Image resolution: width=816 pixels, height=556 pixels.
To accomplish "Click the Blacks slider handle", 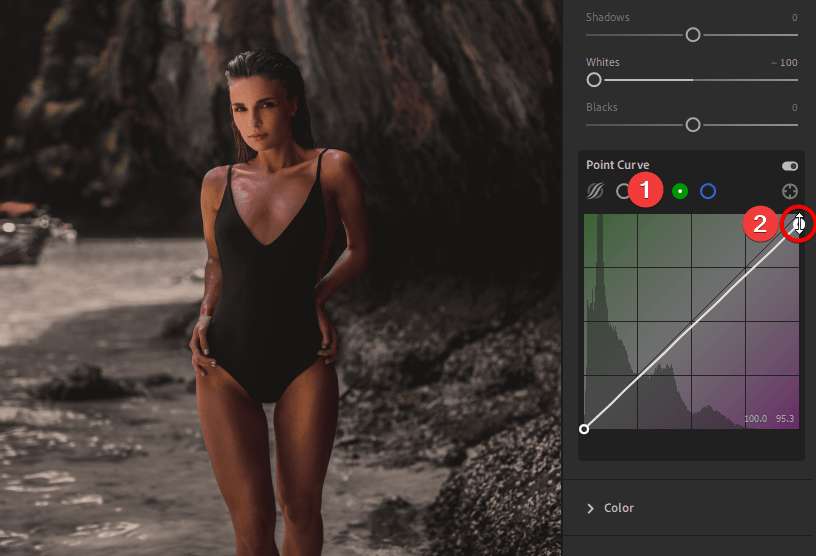I will tap(692, 125).
